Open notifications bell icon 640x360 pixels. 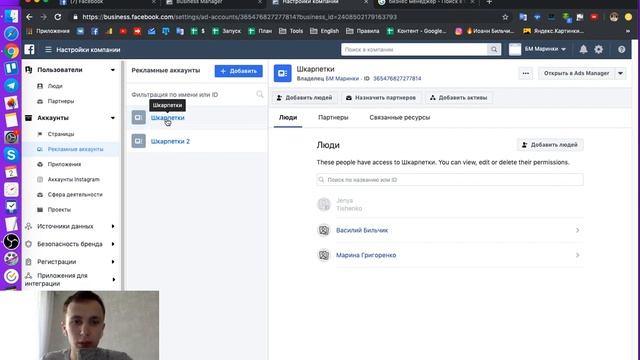click(583, 49)
